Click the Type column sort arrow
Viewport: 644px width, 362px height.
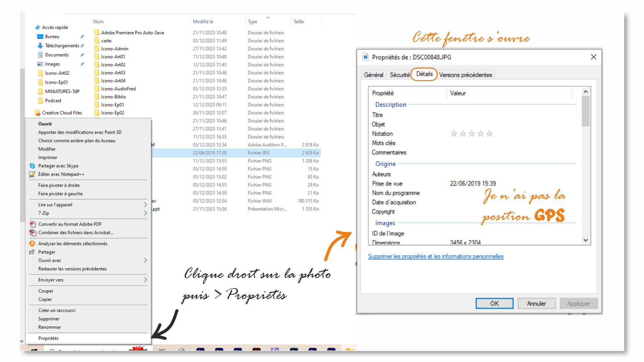tap(268, 17)
